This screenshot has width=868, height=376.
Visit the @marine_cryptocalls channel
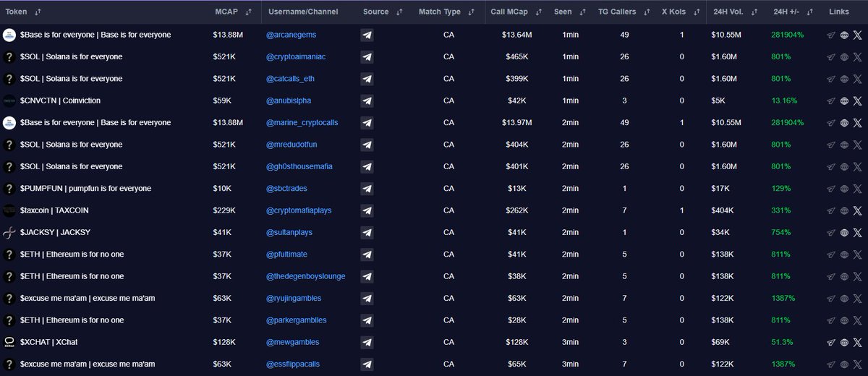point(302,122)
